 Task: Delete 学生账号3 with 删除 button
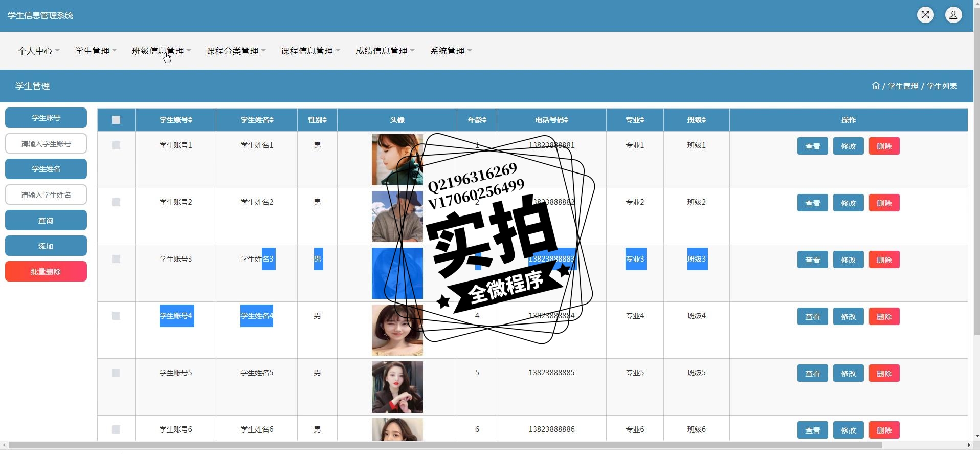click(x=884, y=260)
